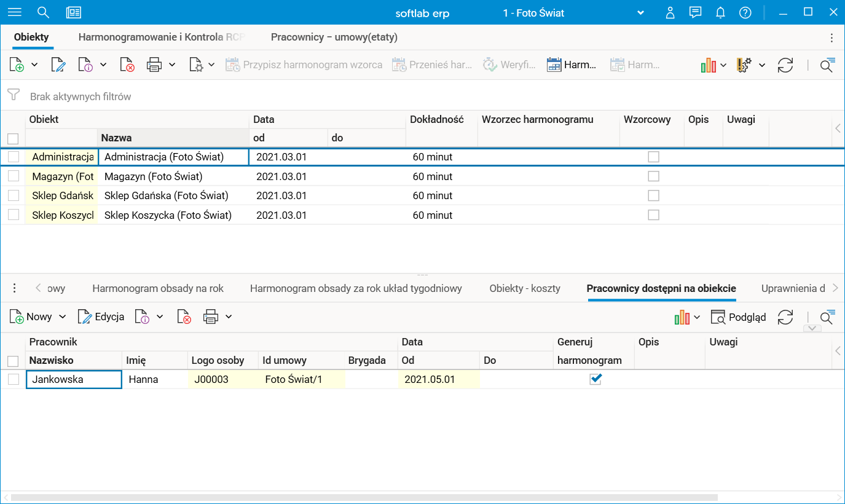Refresh the Obiekty list

[x=785, y=65]
